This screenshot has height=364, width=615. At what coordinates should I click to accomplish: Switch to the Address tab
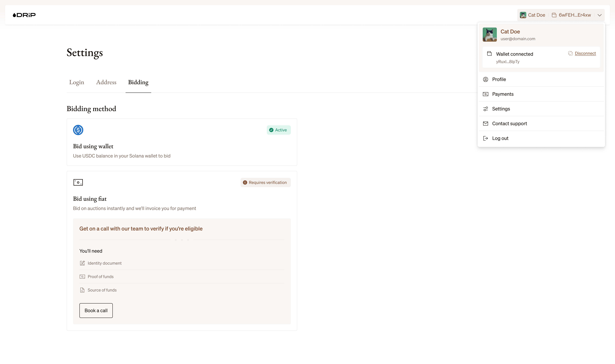(106, 82)
